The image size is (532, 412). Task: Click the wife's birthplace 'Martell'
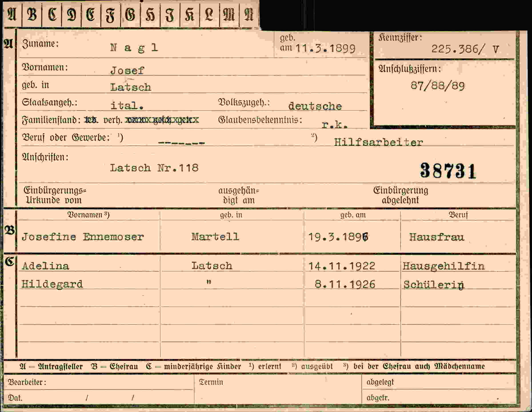click(x=215, y=237)
